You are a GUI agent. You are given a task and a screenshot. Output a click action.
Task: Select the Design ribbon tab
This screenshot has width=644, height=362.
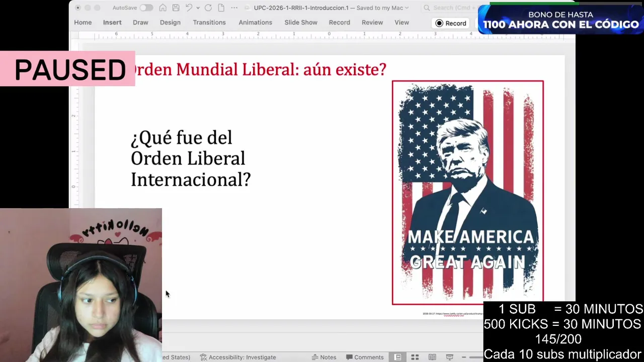click(x=170, y=23)
